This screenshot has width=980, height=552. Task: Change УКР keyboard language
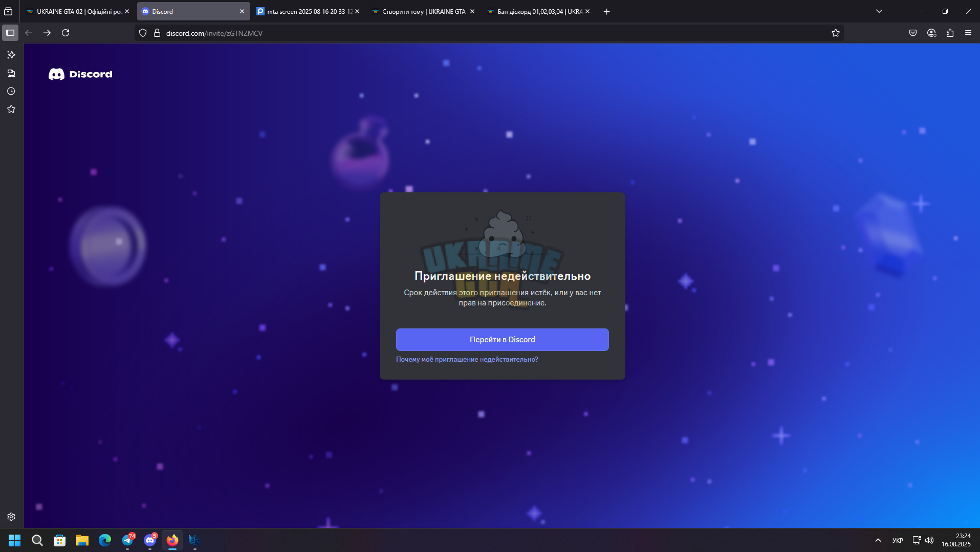click(x=898, y=540)
